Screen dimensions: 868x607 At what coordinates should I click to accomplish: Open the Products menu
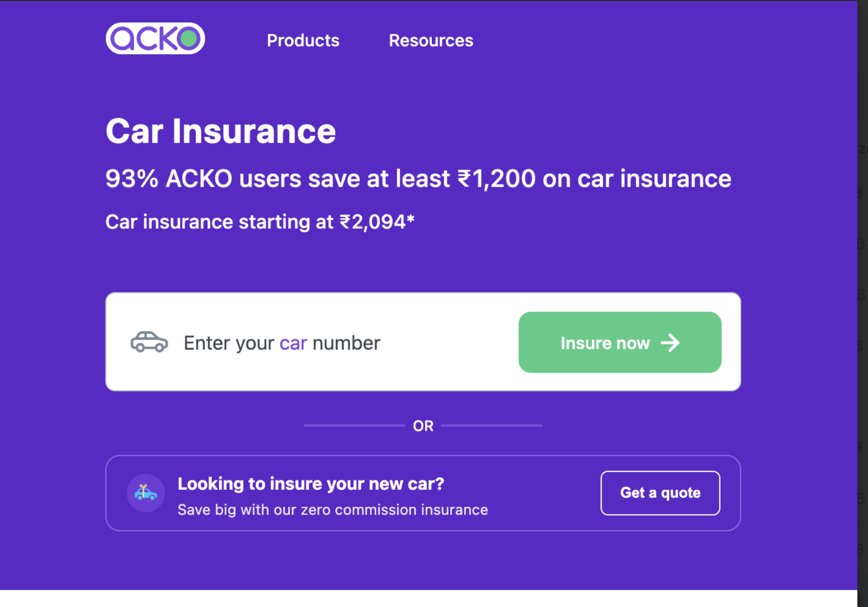(x=303, y=40)
